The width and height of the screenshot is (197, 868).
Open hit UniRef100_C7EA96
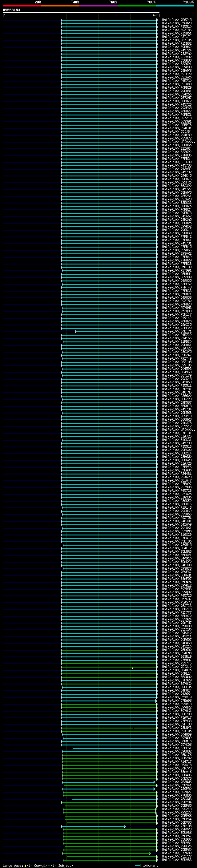point(176,700)
